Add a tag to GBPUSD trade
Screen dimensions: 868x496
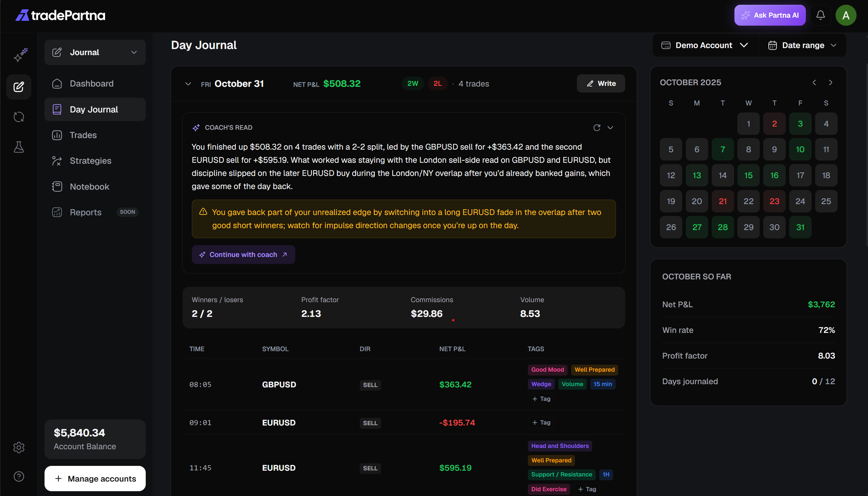pyautogui.click(x=541, y=399)
